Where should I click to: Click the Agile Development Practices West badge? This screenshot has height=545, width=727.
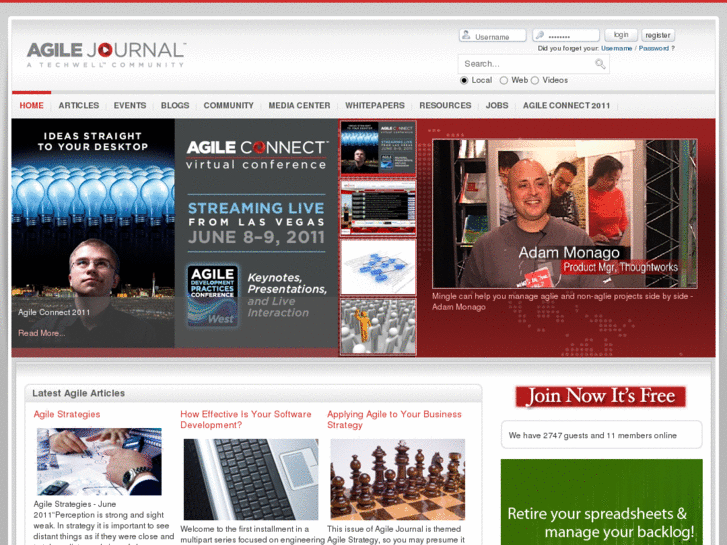point(213,295)
